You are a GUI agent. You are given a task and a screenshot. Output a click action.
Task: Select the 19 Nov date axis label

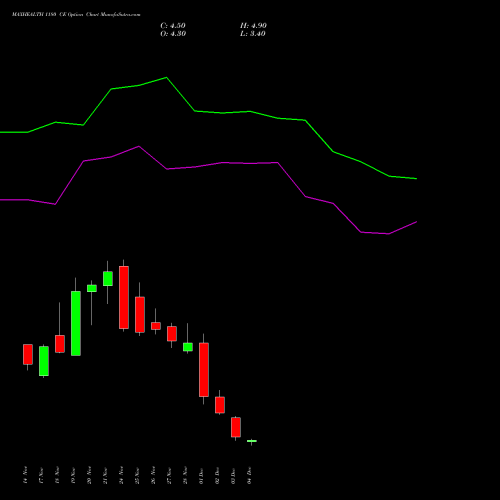coord(73,475)
